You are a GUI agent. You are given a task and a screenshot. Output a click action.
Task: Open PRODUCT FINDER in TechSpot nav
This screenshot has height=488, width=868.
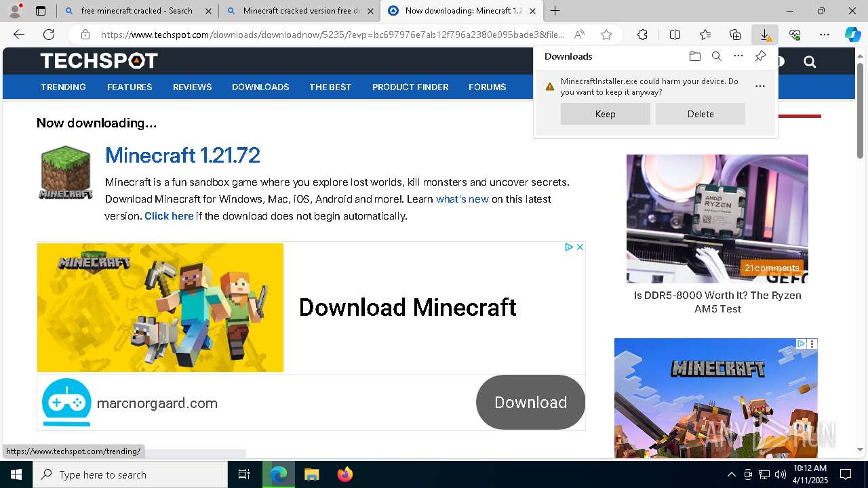click(410, 87)
